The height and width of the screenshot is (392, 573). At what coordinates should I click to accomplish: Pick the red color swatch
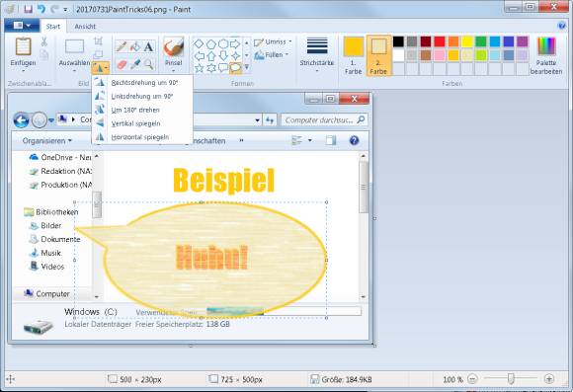tap(440, 41)
